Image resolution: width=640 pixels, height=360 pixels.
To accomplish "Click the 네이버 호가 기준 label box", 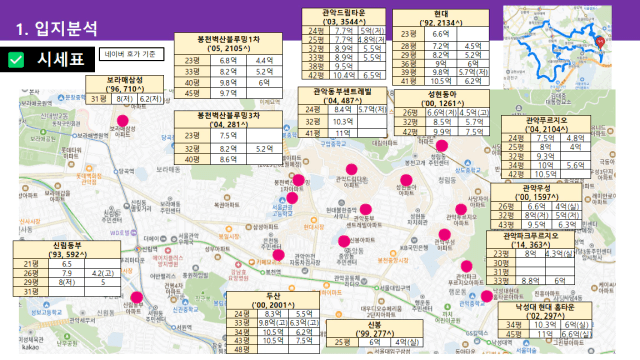I will click(x=131, y=54).
